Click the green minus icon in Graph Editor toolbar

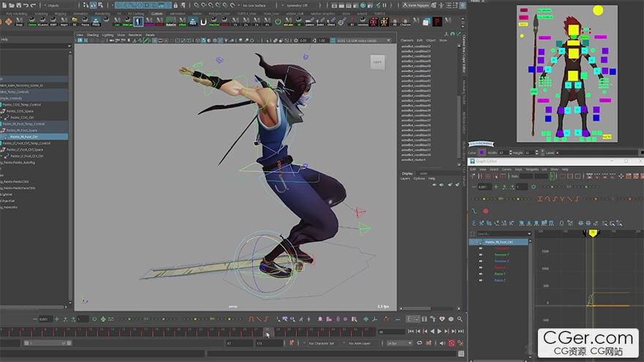pyautogui.click(x=474, y=186)
